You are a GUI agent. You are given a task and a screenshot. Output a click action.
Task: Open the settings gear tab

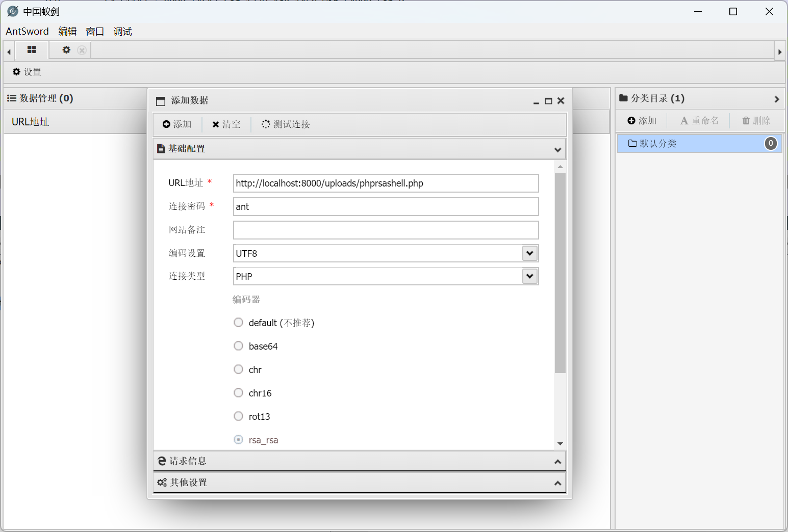pyautogui.click(x=66, y=50)
